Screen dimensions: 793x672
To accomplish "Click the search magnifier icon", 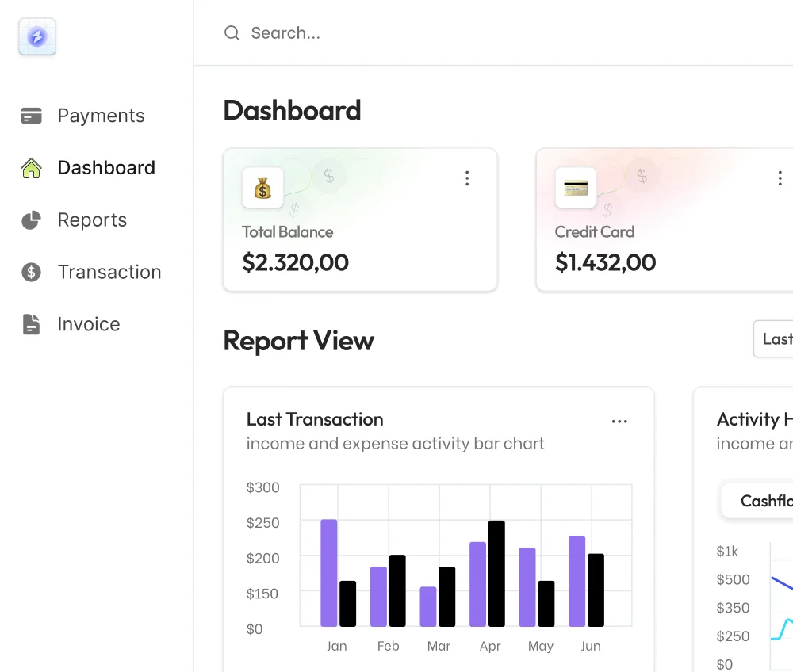I will coord(232,33).
